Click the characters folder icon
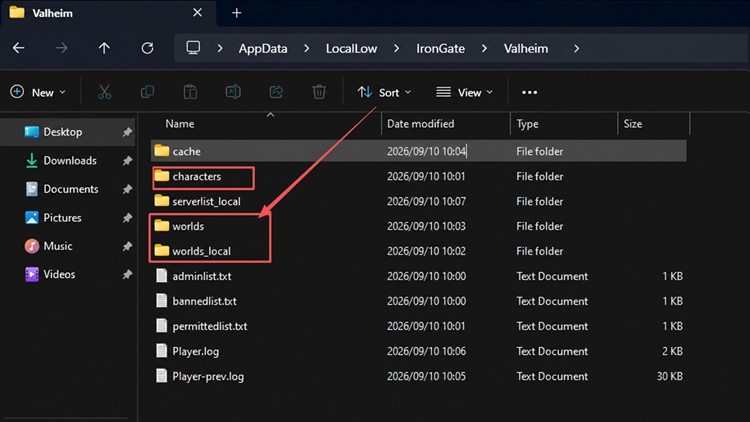Viewport: 750px width, 422px height. 162,176
